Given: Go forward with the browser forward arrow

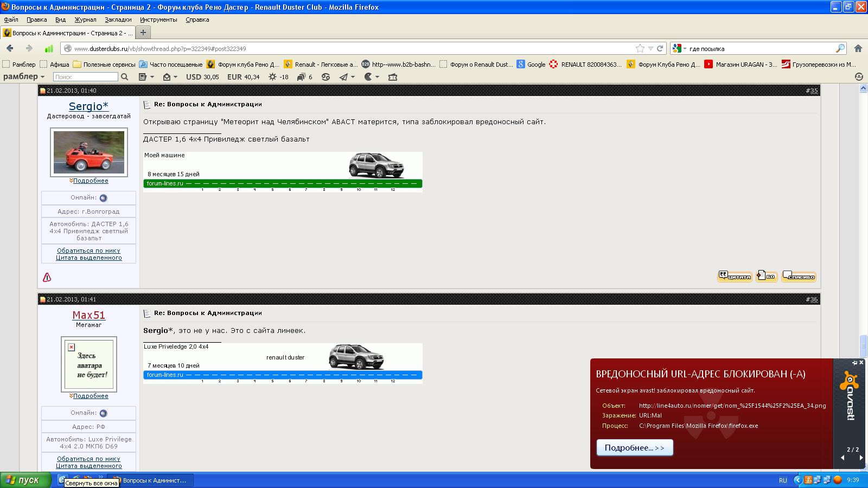Looking at the screenshot, I should click(29, 48).
